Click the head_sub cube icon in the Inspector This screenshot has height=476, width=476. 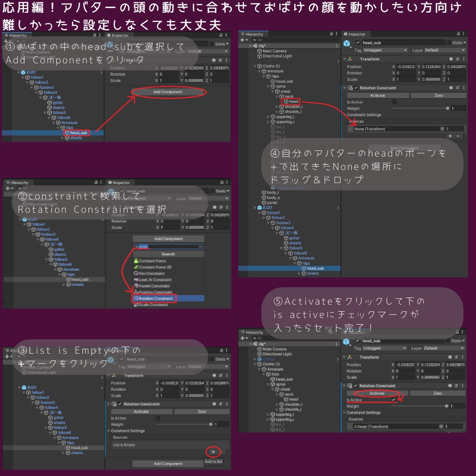347,43
